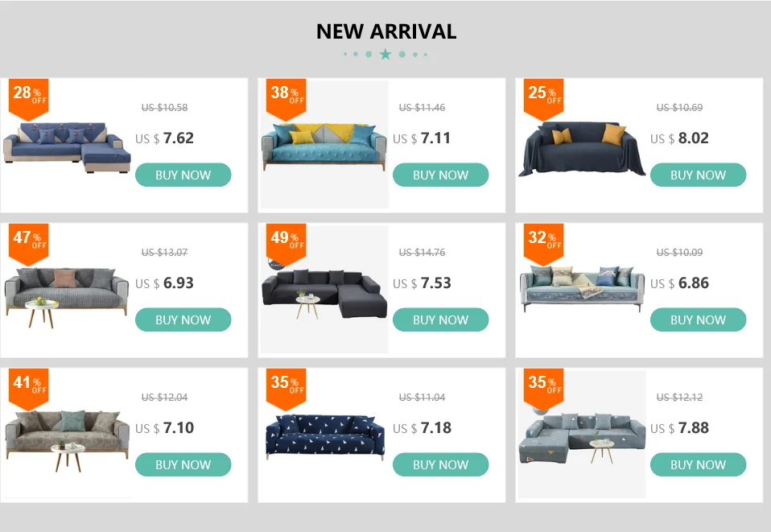Open the navy triangle-pattern sofa image
This screenshot has height=532, width=771.
[325, 436]
